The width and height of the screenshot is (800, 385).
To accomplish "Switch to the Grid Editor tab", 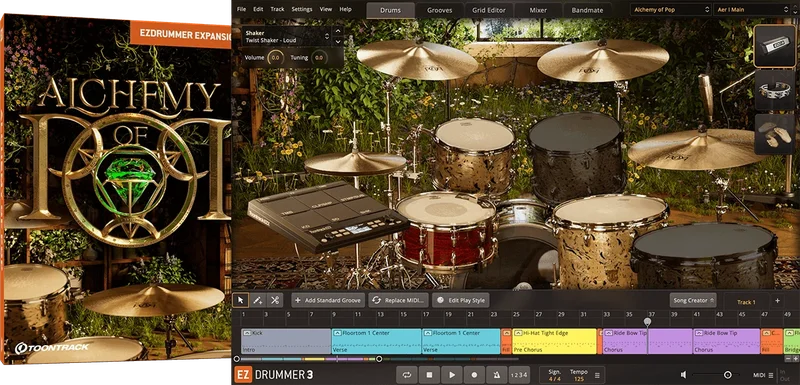I will pyautogui.click(x=489, y=10).
